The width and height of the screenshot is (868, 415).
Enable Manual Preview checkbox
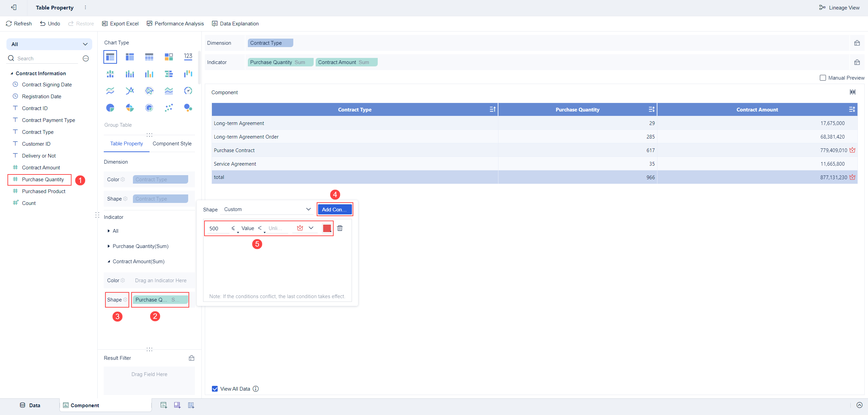[x=823, y=78]
